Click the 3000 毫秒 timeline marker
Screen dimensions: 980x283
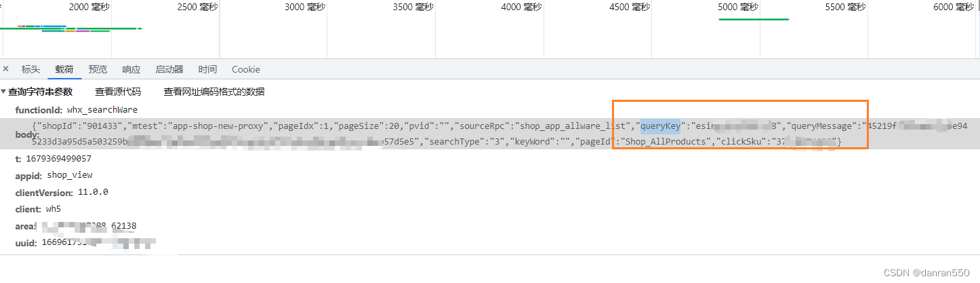(x=304, y=7)
